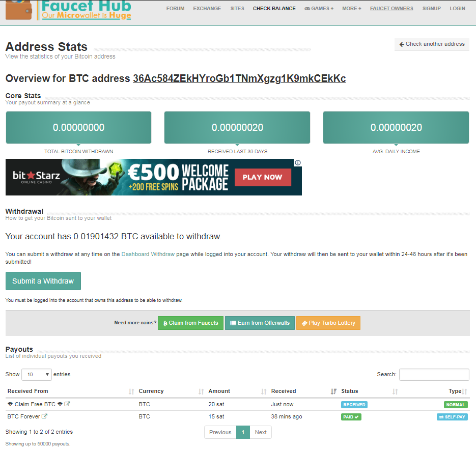476x450 pixels.
Task: Click the PAID status badge
Action: coord(351,417)
